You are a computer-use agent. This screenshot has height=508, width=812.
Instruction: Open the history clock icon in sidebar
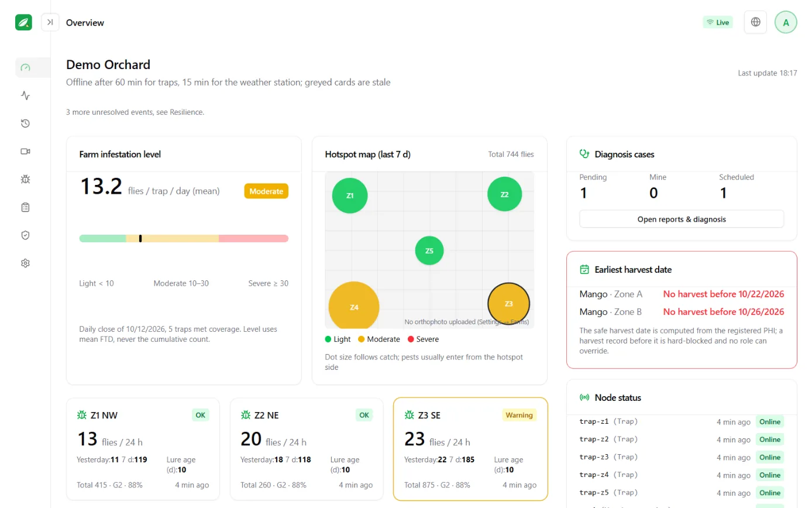pos(25,123)
